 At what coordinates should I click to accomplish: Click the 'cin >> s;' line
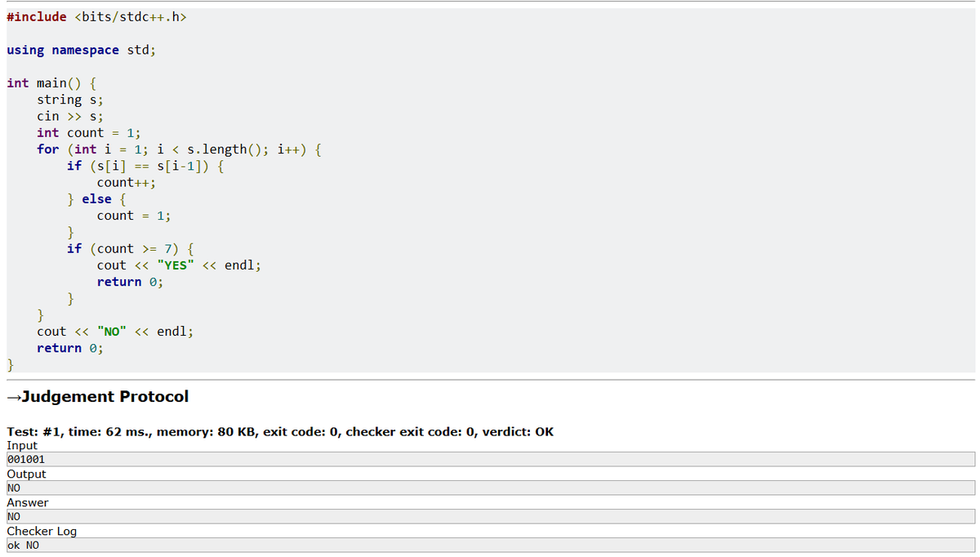(x=69, y=116)
